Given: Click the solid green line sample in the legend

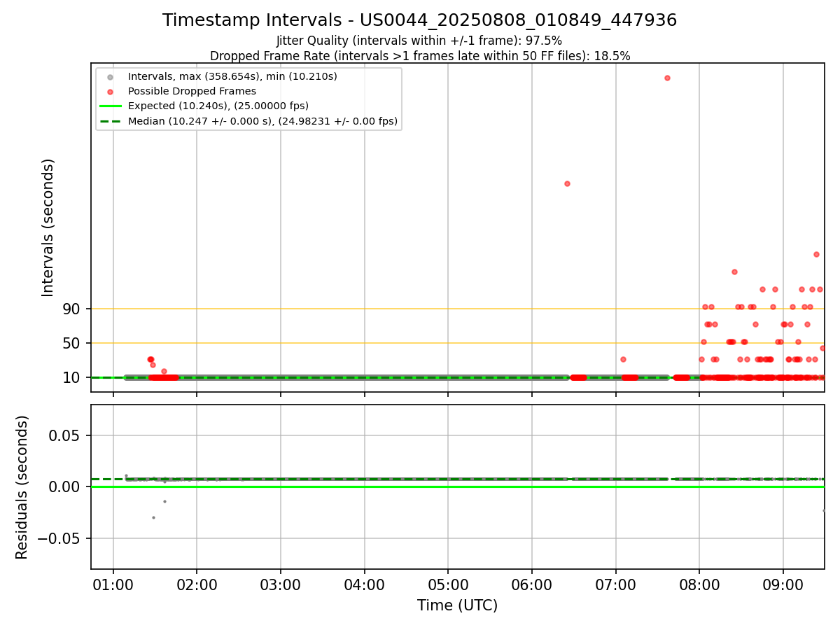Looking at the screenshot, I should (110, 106).
